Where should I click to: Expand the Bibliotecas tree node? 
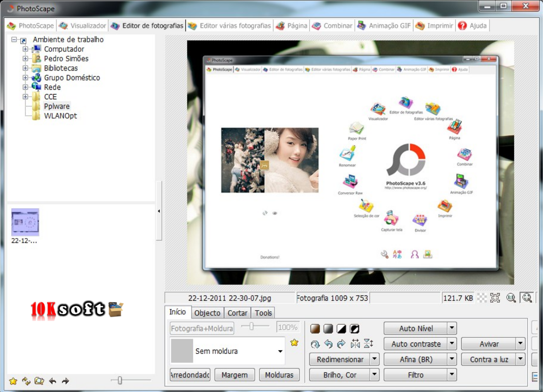point(26,68)
